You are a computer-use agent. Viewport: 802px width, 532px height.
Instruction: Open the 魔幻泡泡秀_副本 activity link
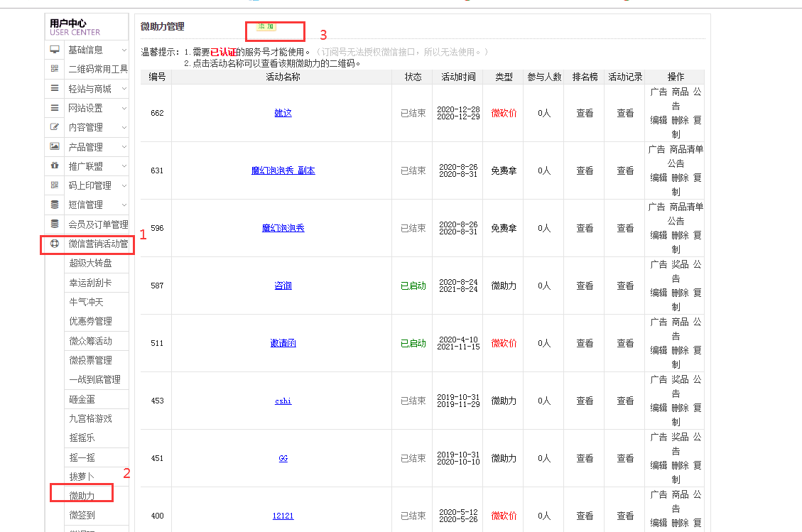283,170
